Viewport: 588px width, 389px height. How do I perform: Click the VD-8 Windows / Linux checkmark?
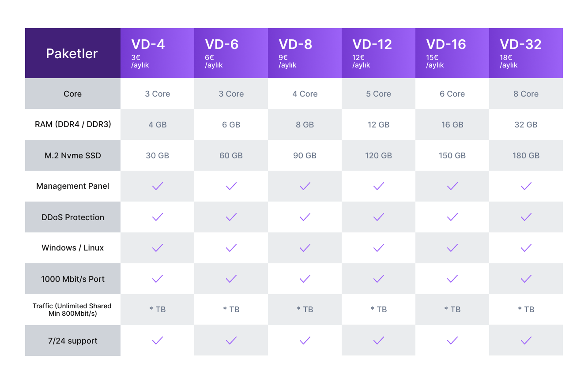click(x=305, y=248)
